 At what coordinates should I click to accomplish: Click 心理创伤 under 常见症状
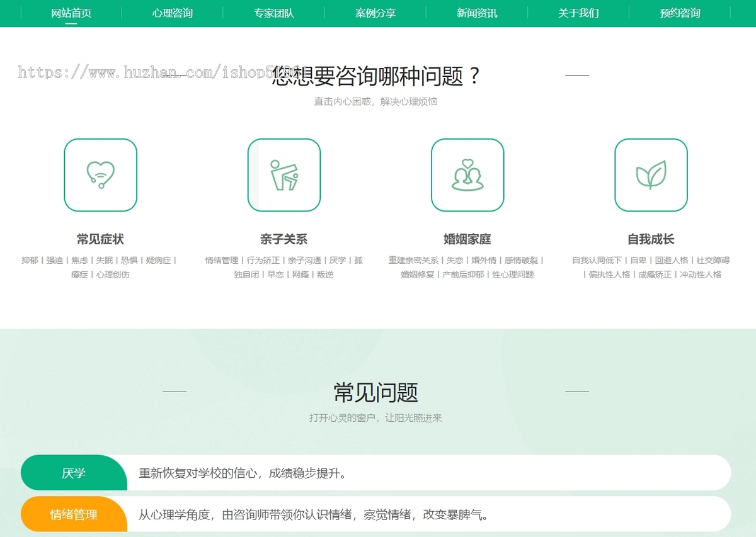point(113,274)
